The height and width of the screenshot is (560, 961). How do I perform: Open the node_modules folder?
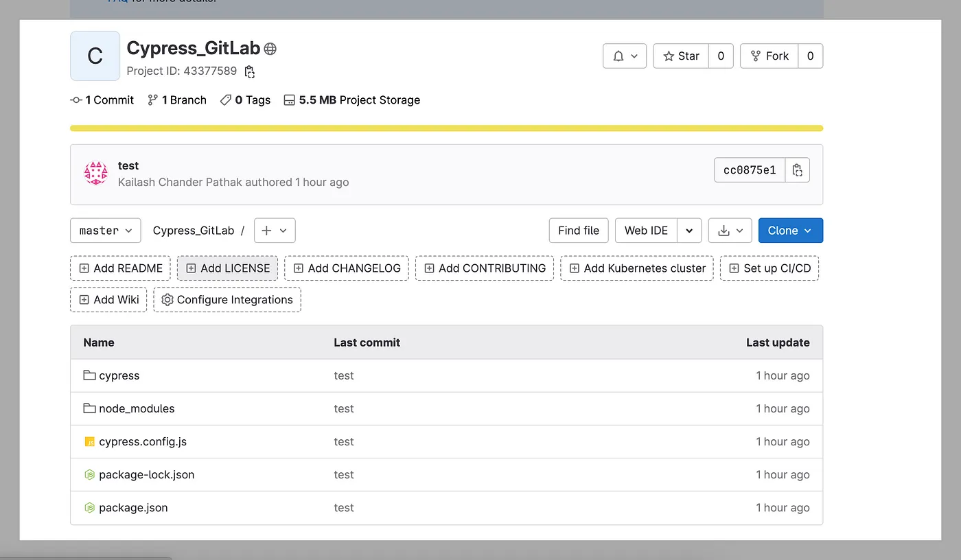pyautogui.click(x=137, y=408)
